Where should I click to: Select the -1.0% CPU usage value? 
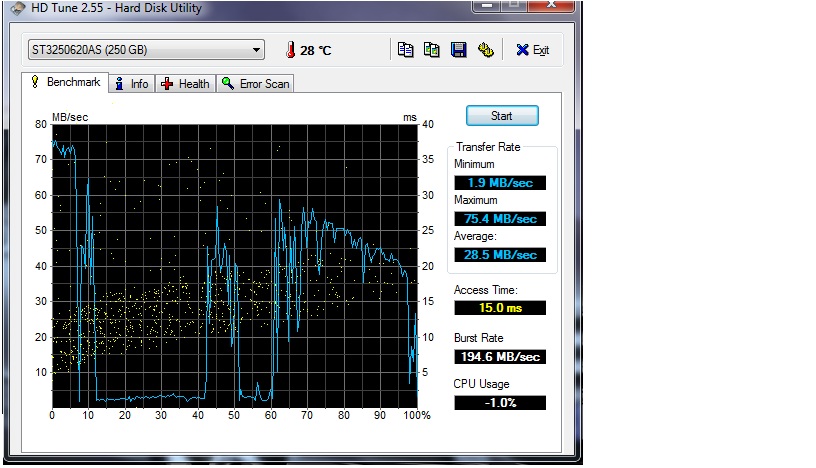point(500,403)
